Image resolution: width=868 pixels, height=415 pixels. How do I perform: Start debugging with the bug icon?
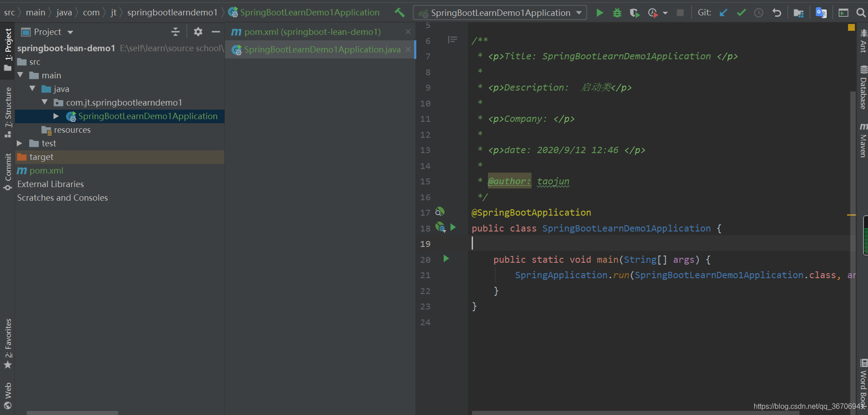coord(617,13)
